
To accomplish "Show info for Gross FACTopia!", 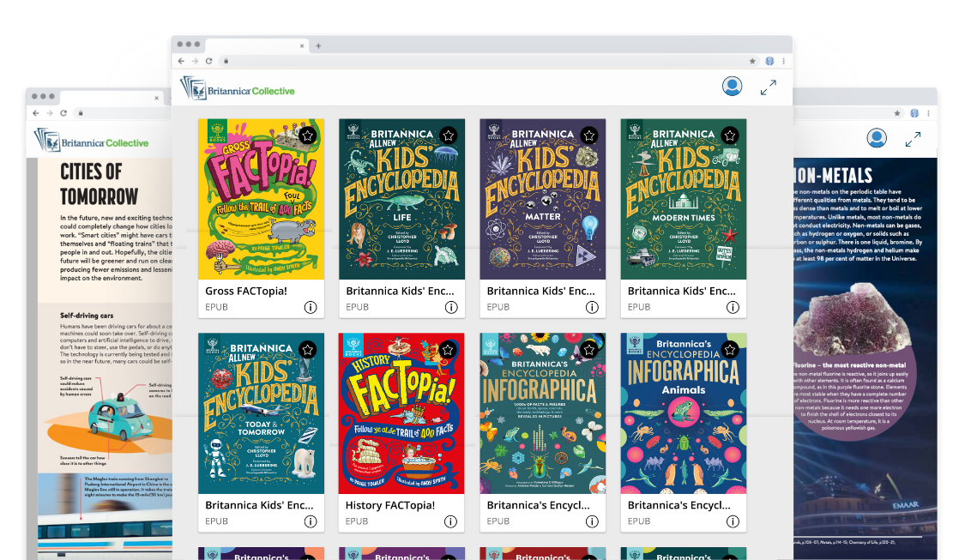I will (x=311, y=307).
